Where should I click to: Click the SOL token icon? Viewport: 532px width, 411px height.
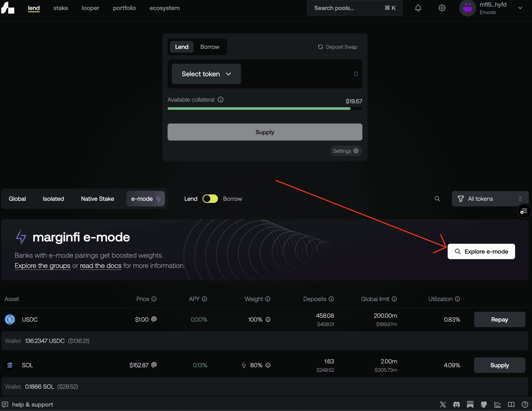[10, 365]
